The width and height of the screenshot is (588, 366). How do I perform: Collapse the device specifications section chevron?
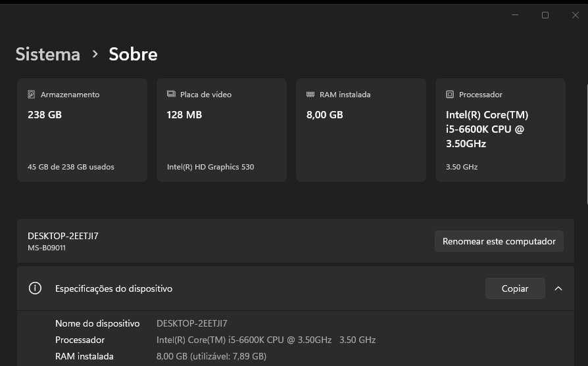point(558,288)
